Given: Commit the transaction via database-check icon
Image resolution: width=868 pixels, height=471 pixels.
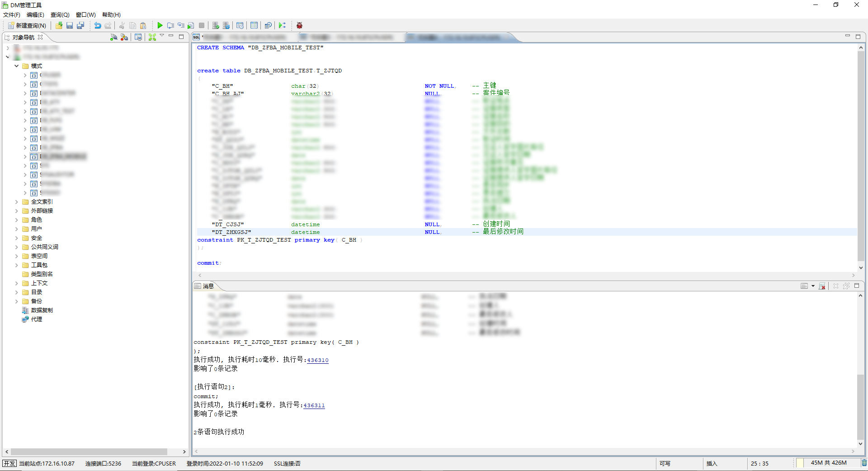Looking at the screenshot, I should tap(215, 26).
